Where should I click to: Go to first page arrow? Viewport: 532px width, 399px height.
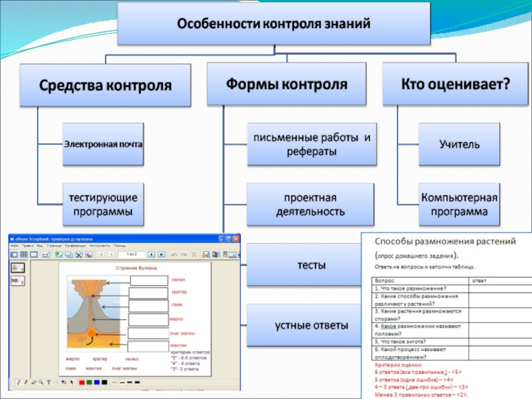(101, 255)
